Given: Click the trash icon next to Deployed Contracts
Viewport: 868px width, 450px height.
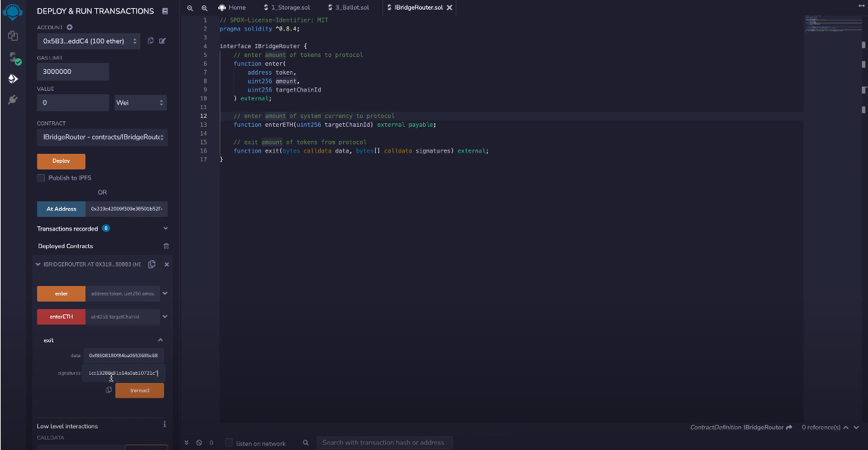Looking at the screenshot, I should coord(166,246).
